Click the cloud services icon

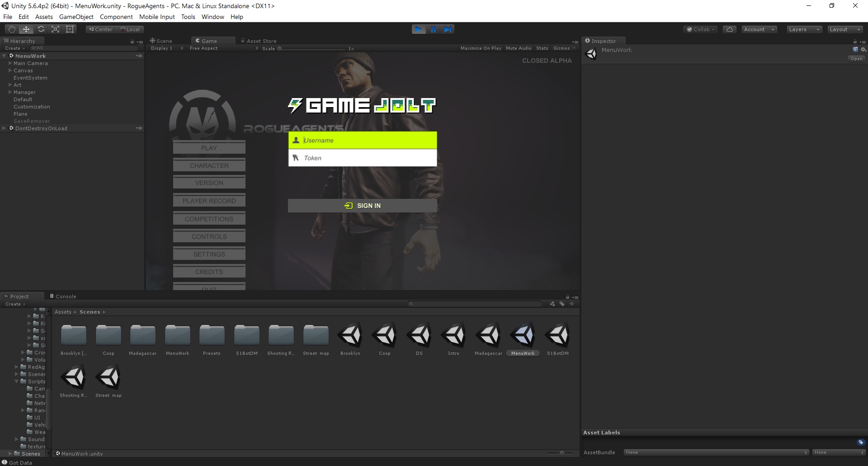729,29
